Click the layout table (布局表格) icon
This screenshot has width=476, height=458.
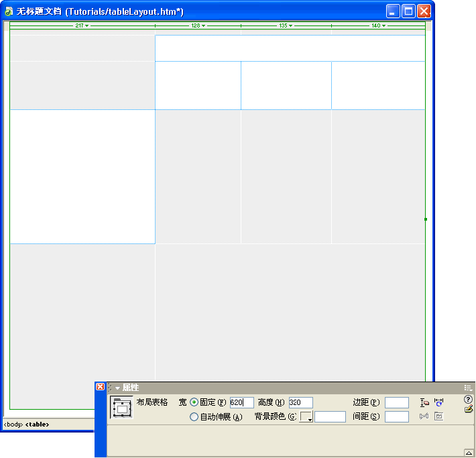(121, 407)
